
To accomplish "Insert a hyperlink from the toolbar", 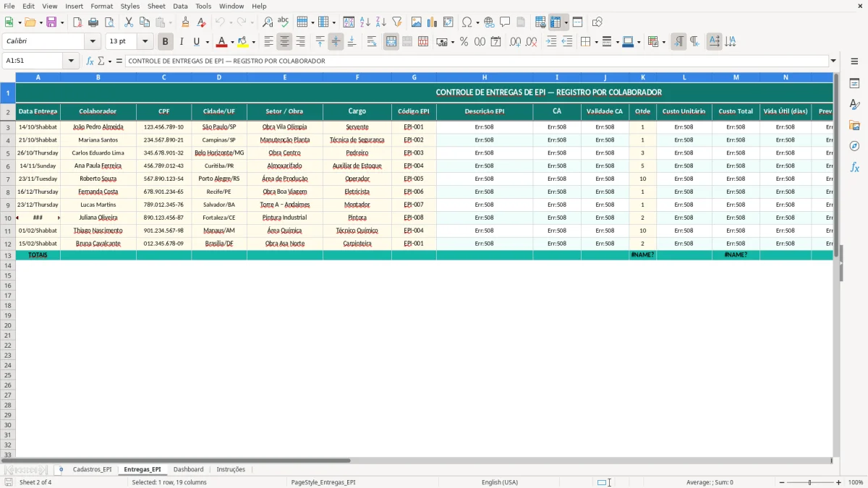I will click(487, 22).
